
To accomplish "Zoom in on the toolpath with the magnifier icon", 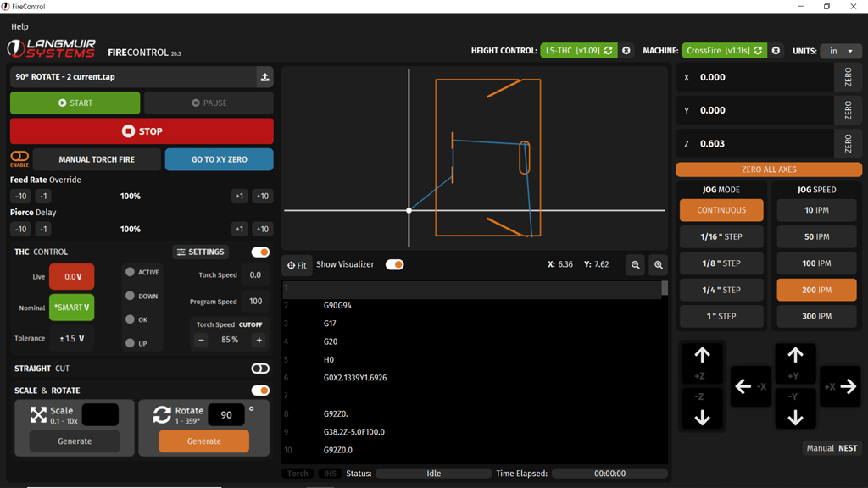I will click(659, 265).
